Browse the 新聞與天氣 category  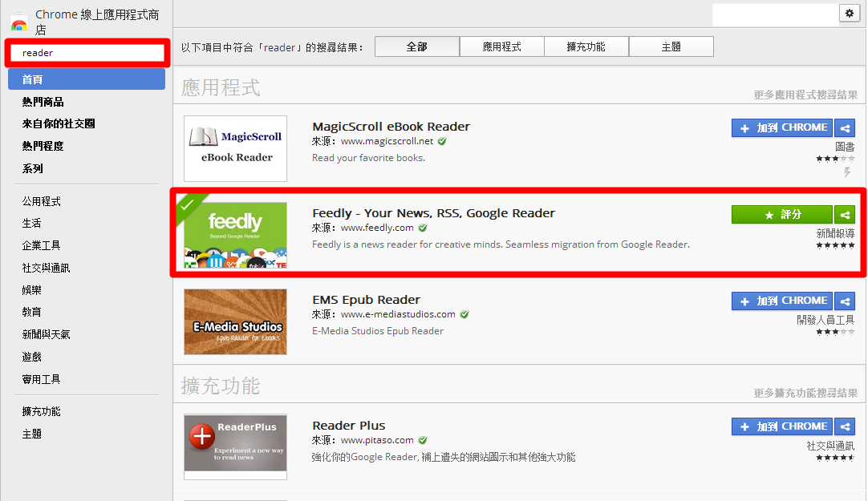click(46, 334)
